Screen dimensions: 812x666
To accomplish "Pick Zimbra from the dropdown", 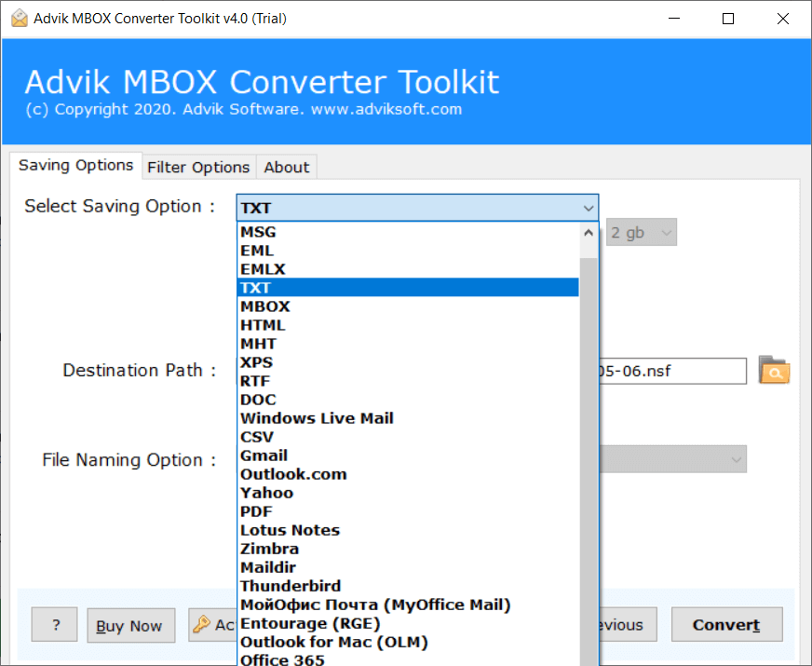I will click(408, 549).
